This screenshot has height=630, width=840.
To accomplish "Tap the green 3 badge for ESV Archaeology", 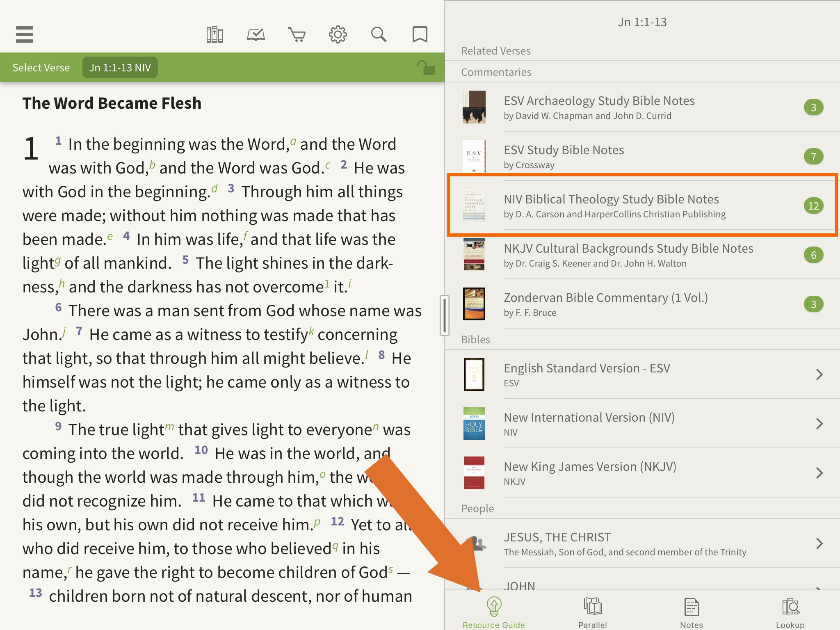I will pyautogui.click(x=813, y=107).
